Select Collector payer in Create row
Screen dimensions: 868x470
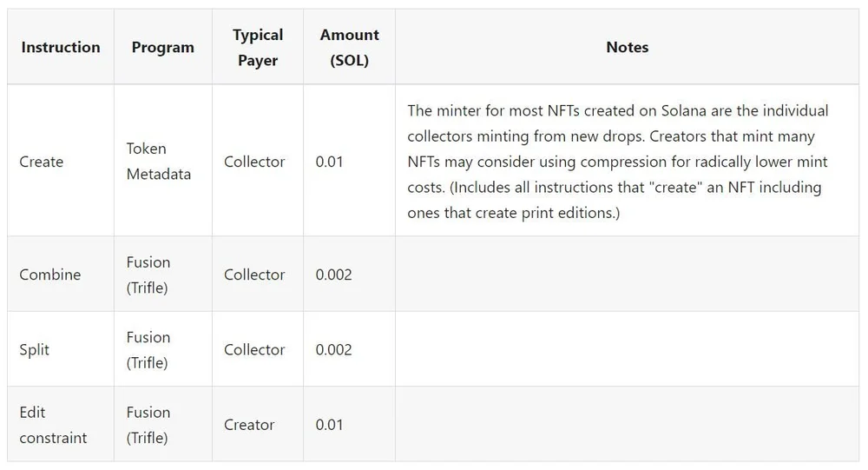click(254, 162)
